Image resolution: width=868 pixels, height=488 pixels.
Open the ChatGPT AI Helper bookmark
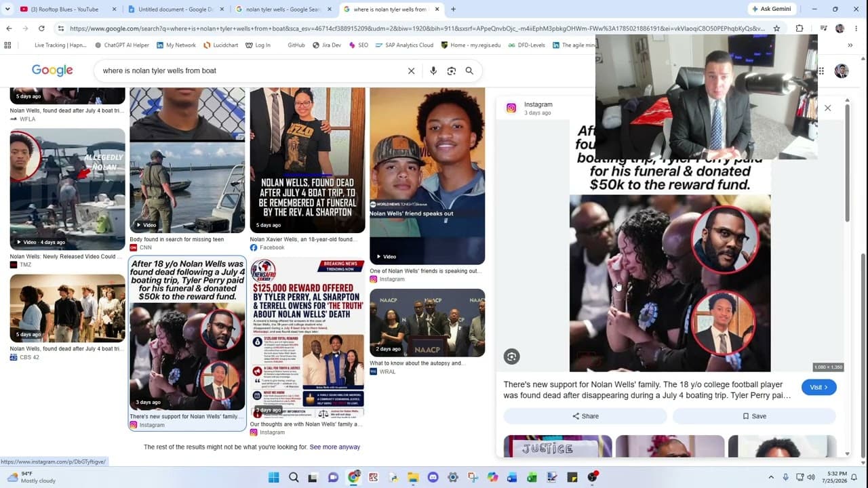[x=122, y=45]
